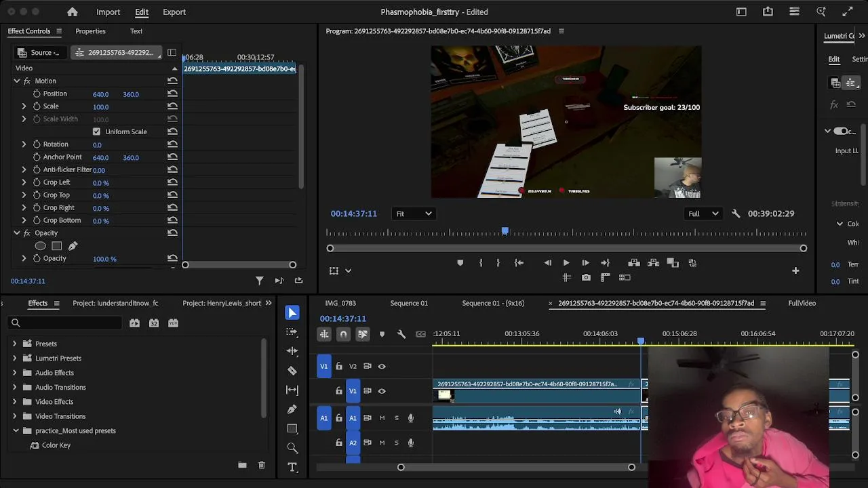Click the Source tab in Effect Controls
868x488 pixels.
tap(39, 52)
